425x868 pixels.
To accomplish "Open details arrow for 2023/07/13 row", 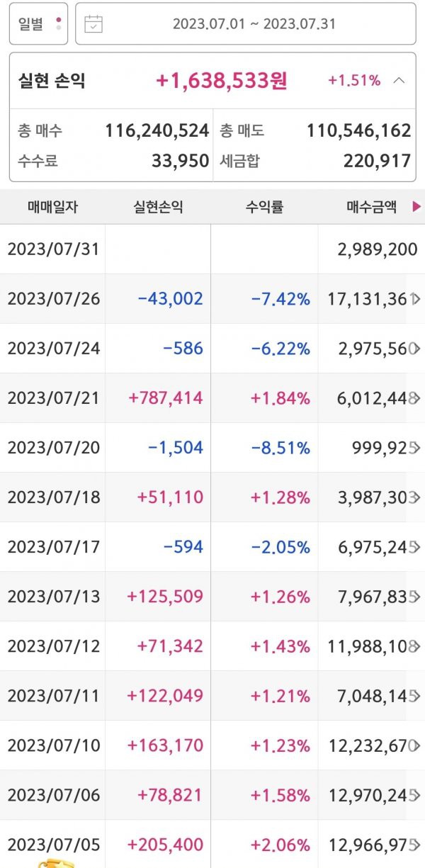I will (416, 597).
